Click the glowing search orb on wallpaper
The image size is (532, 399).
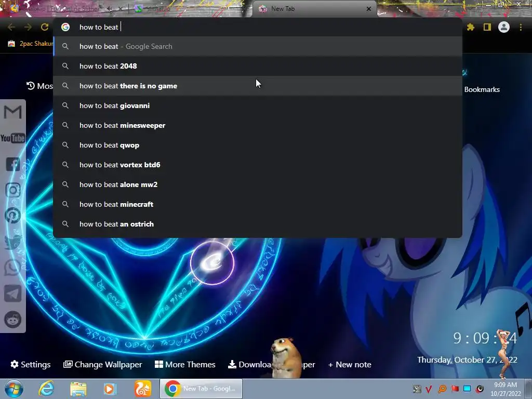(212, 263)
